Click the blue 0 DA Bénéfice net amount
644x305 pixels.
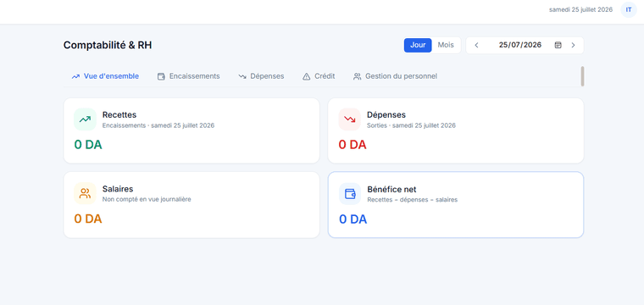(353, 219)
